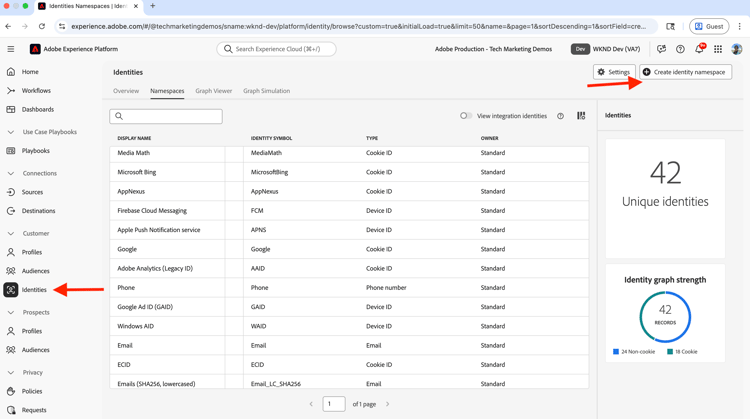Open the user profile avatar
This screenshot has height=419, width=750.
(737, 49)
